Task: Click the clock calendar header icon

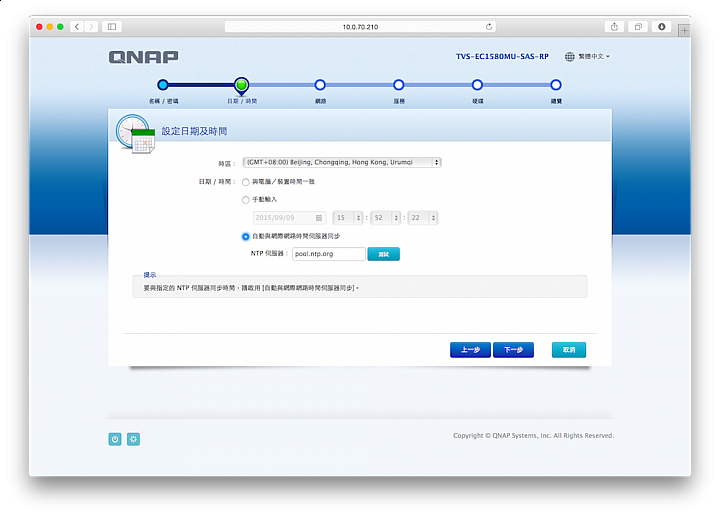Action: pos(135,134)
